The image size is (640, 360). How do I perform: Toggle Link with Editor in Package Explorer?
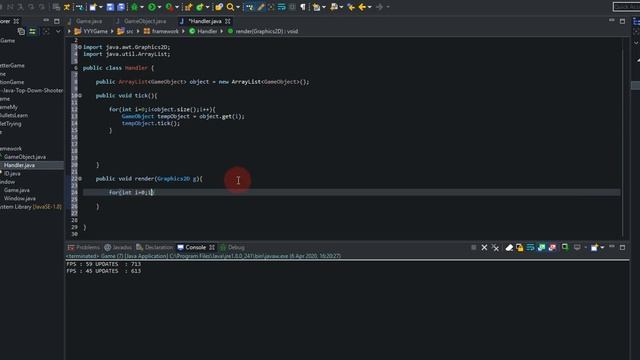32,31
